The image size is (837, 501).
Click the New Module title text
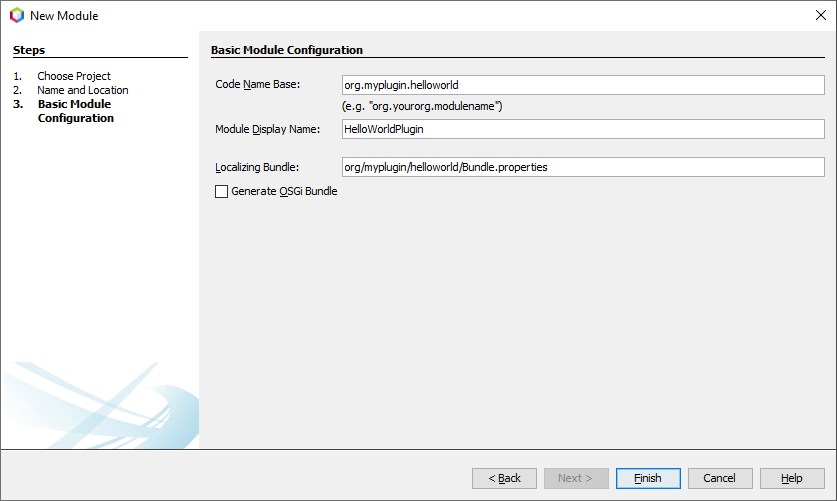64,16
